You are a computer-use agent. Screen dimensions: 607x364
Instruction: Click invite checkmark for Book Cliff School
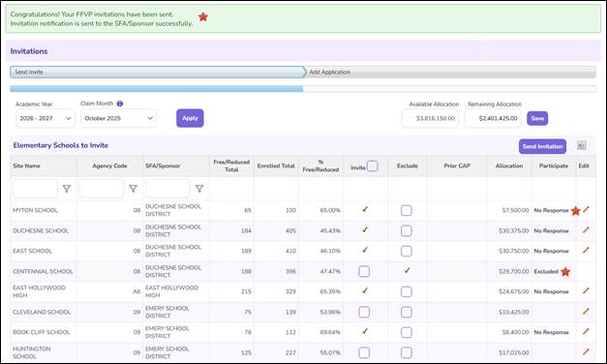coord(365,331)
